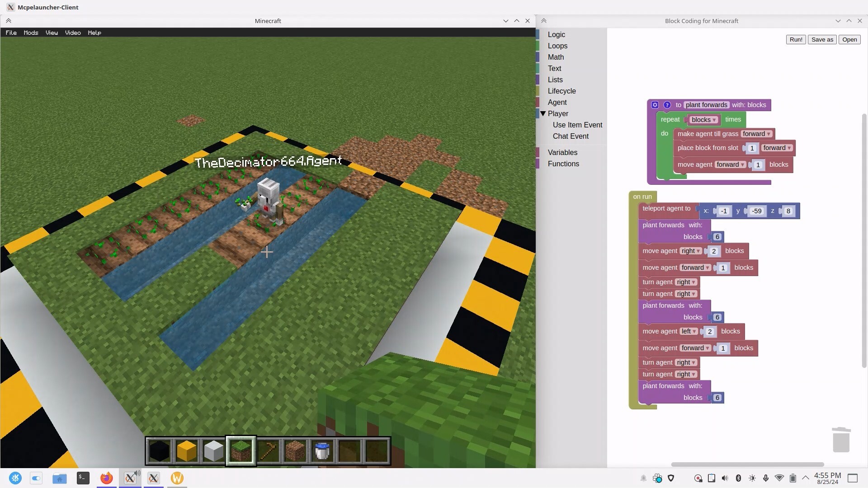Click the trash can in the Blockly workspace
The height and width of the screenshot is (488, 868).
[840, 439]
